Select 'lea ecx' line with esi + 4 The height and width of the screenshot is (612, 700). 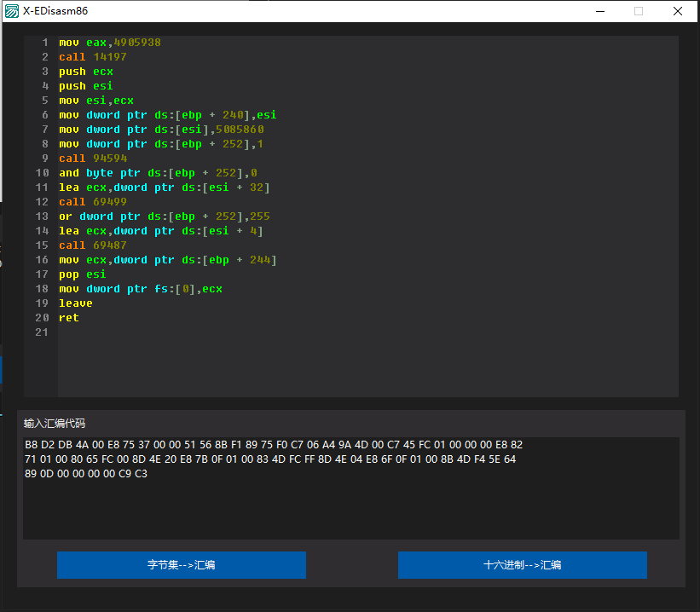161,231
